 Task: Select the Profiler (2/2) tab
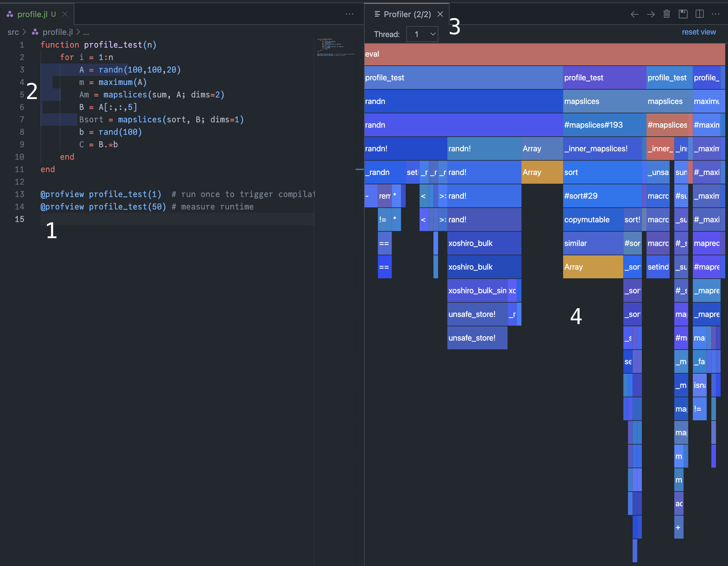click(x=407, y=14)
